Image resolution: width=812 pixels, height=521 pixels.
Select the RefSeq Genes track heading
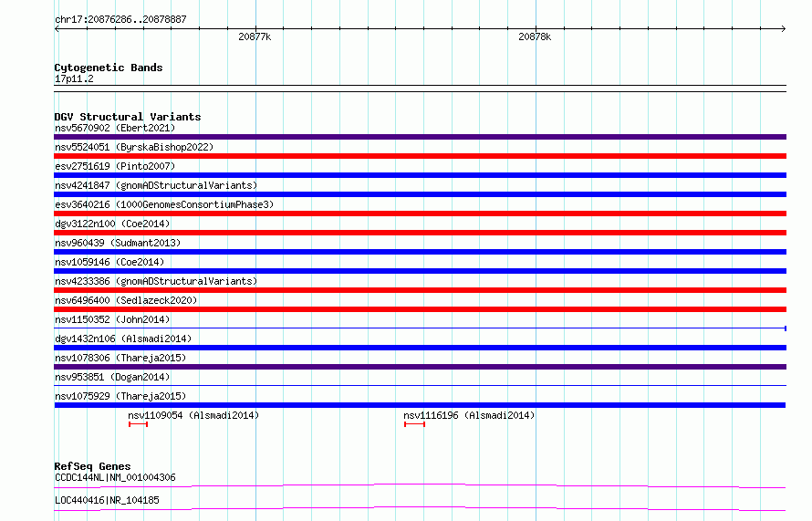92,466
